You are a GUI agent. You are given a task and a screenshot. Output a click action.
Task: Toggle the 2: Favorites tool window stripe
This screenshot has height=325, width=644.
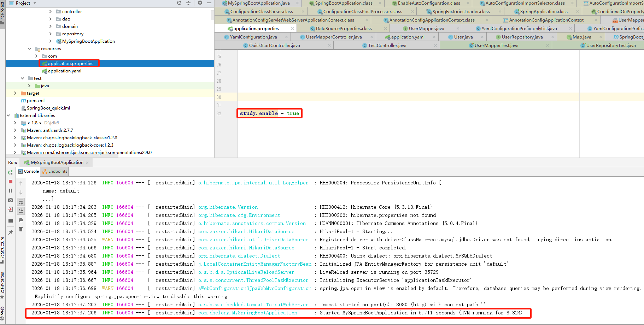click(2, 285)
